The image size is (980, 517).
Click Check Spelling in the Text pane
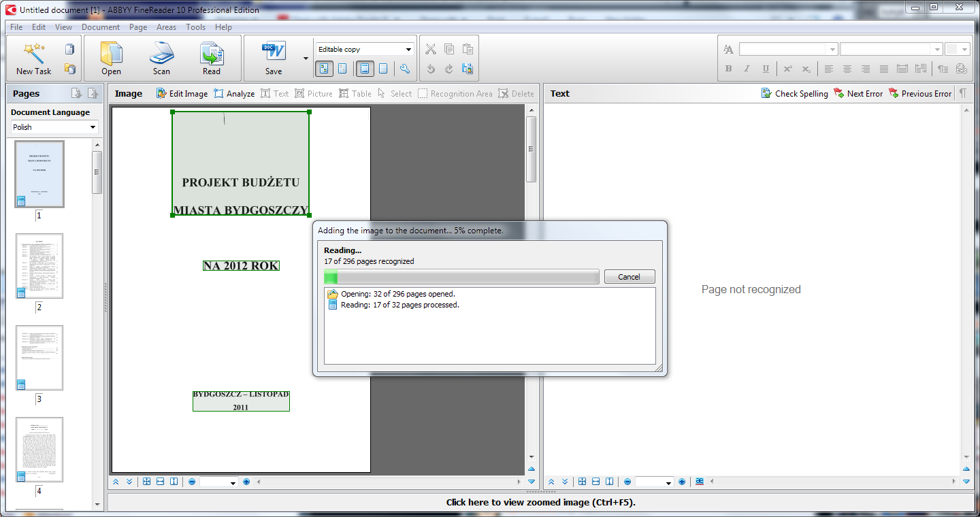(x=794, y=94)
